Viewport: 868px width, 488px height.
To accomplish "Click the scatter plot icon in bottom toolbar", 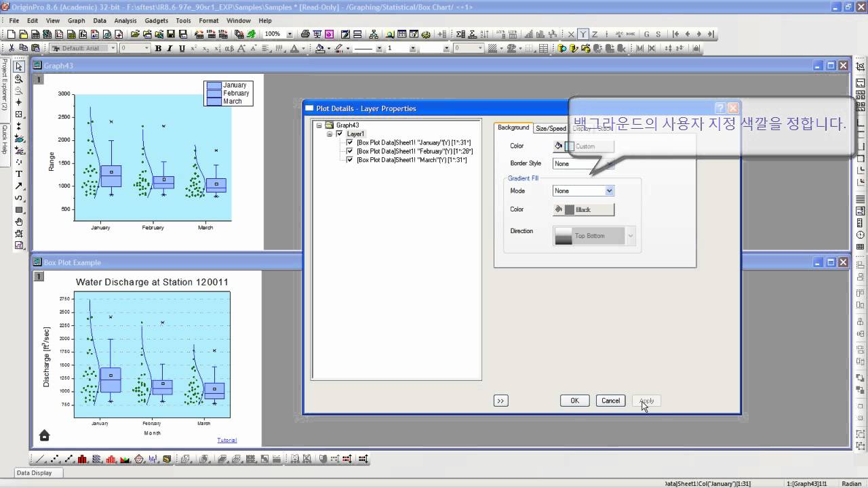I will [55, 459].
